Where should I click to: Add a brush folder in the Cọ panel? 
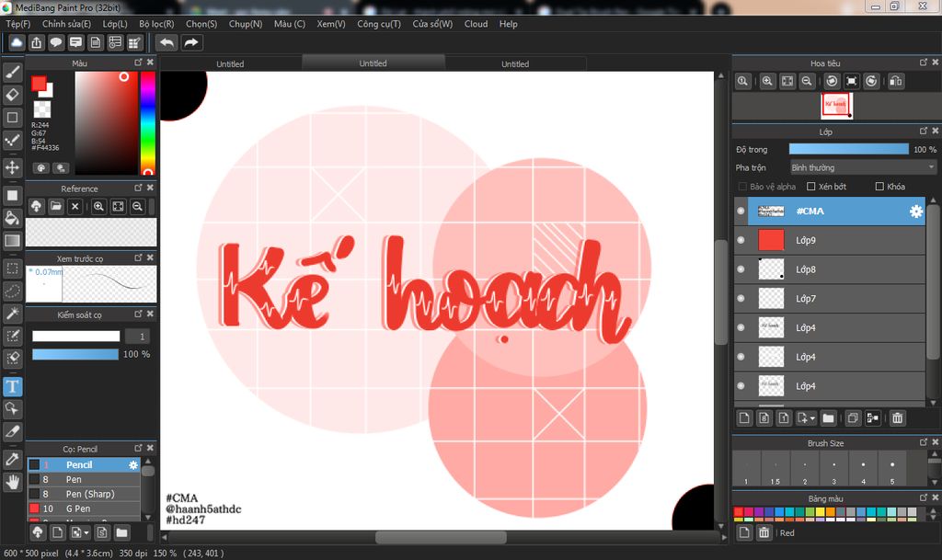[121, 532]
